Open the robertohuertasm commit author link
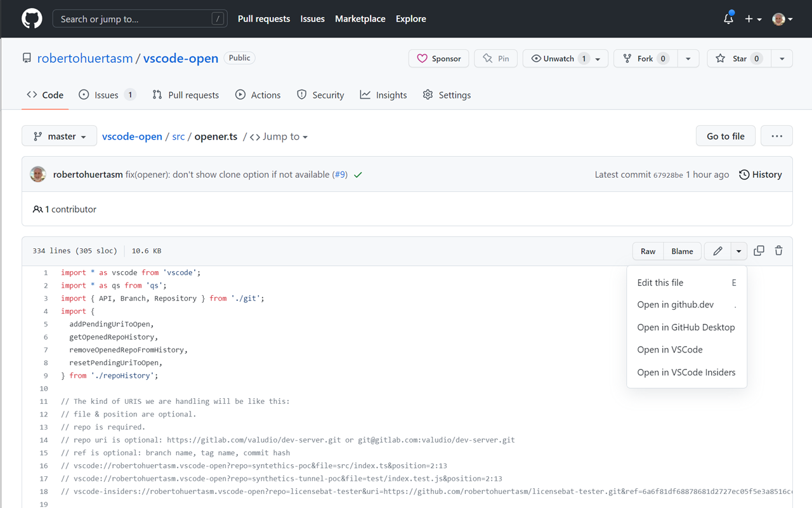This screenshot has width=812, height=508. 88,175
